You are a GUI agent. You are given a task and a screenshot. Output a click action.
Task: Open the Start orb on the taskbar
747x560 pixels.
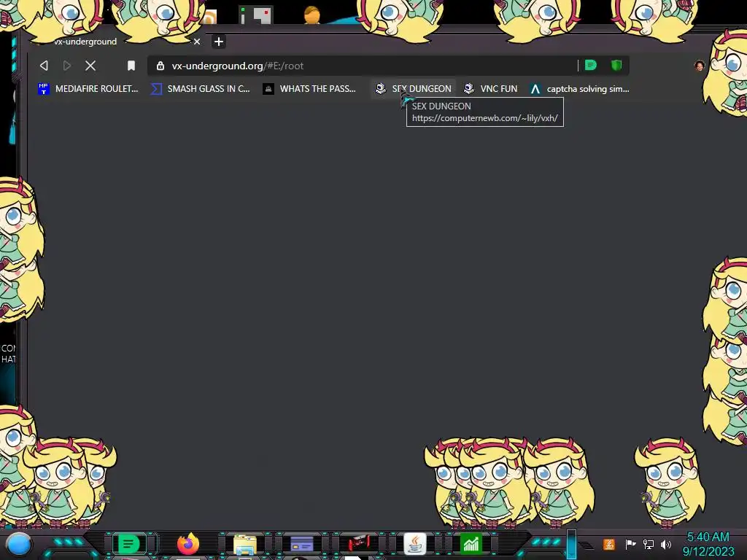tap(19, 544)
